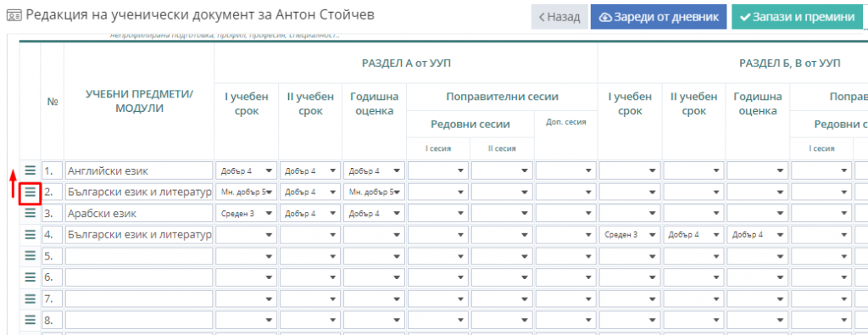This screenshot has width=868, height=335.
Task: Open the annual grade dropdown in row 1
Action: point(374,170)
